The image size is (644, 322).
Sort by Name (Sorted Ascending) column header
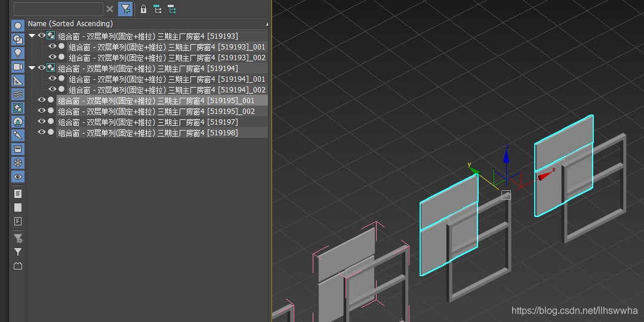click(x=147, y=24)
